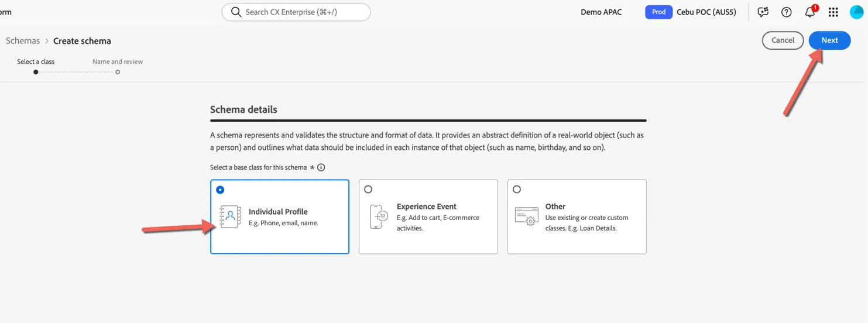
Task: Click the Name and review step
Action: point(118,61)
